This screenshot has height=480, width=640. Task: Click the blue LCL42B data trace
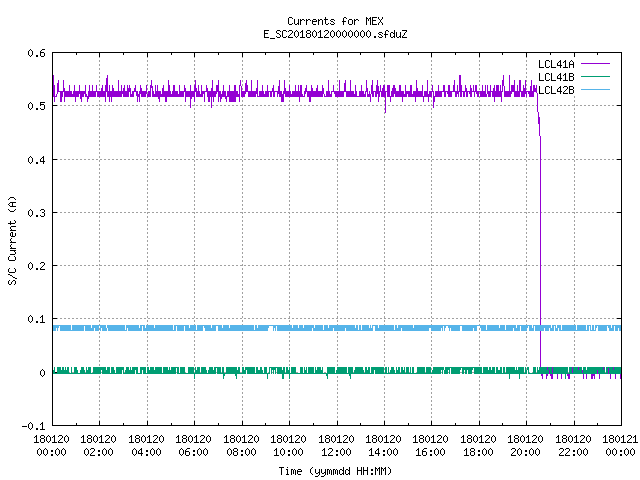337,328
